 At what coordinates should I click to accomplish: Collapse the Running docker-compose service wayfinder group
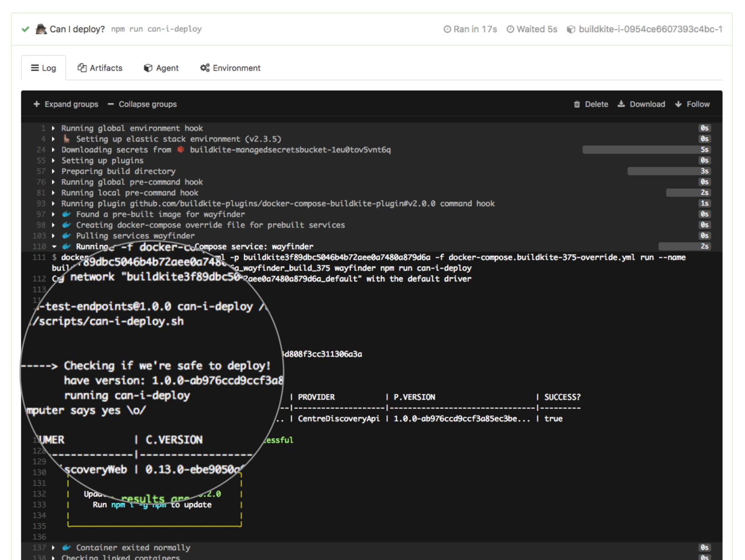coord(54,246)
